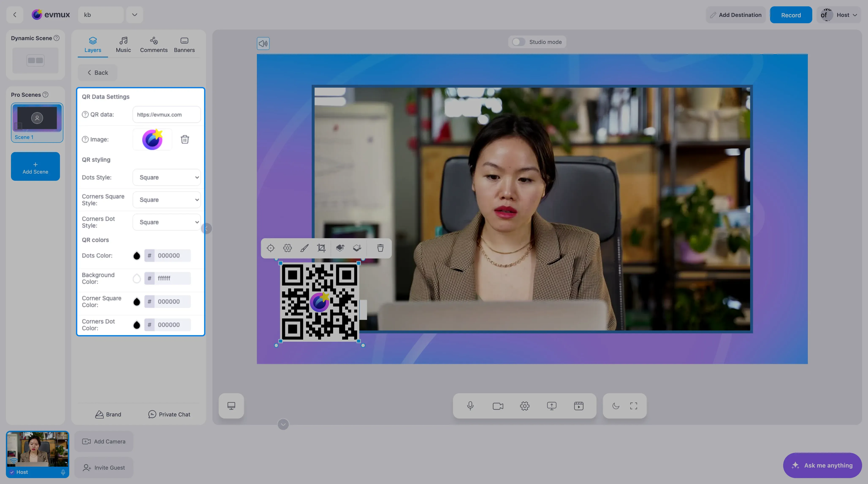
Task: Mute the microphone in the bottom controls
Action: pos(470,406)
